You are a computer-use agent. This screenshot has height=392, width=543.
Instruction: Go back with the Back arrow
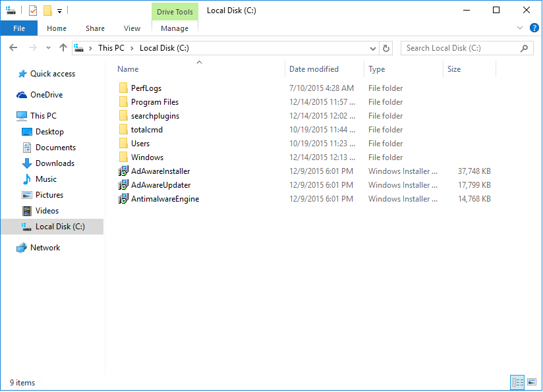(x=13, y=48)
